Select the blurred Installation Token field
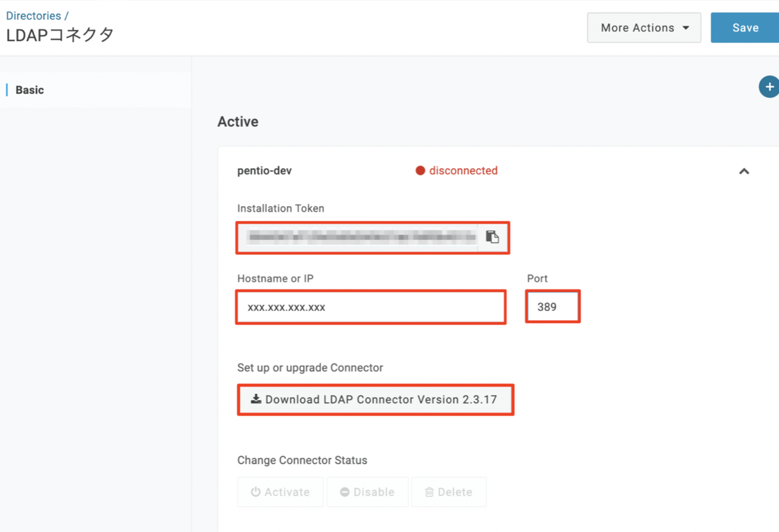 coord(362,237)
